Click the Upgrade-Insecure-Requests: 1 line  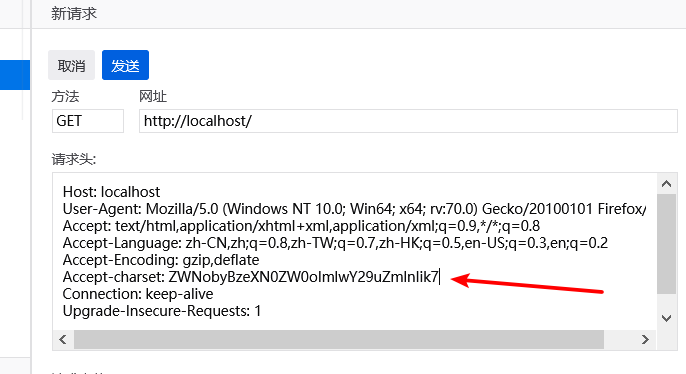[x=162, y=311]
